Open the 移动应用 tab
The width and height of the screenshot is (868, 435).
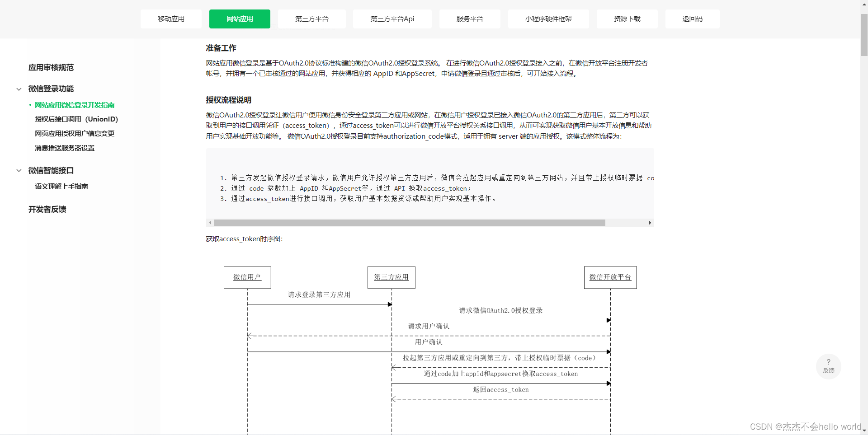(171, 19)
